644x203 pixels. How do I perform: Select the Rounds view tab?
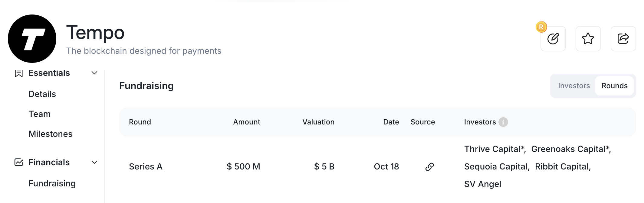point(614,86)
